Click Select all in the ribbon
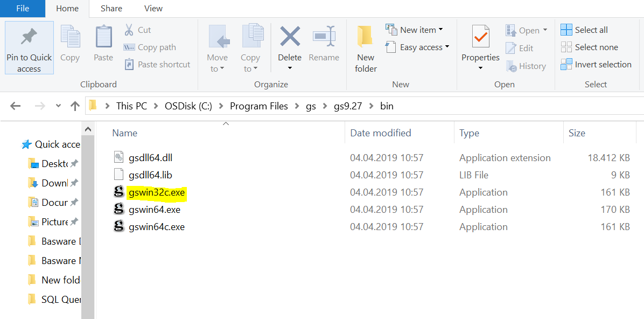The image size is (644, 319). [x=584, y=30]
